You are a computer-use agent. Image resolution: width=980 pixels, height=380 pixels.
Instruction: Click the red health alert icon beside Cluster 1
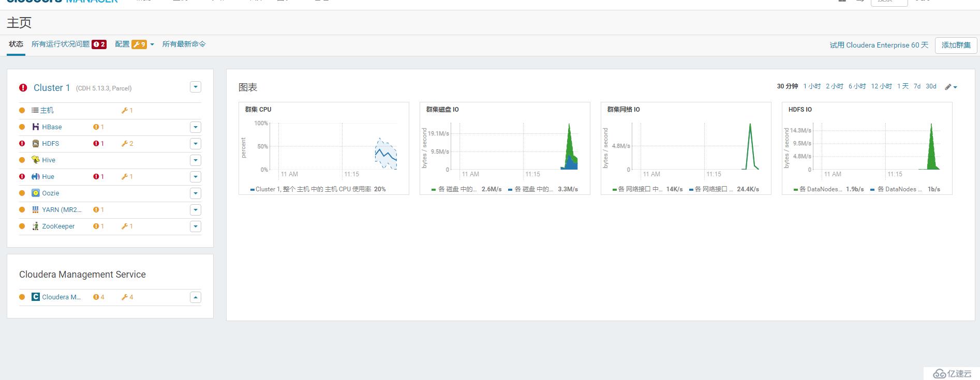(23, 88)
